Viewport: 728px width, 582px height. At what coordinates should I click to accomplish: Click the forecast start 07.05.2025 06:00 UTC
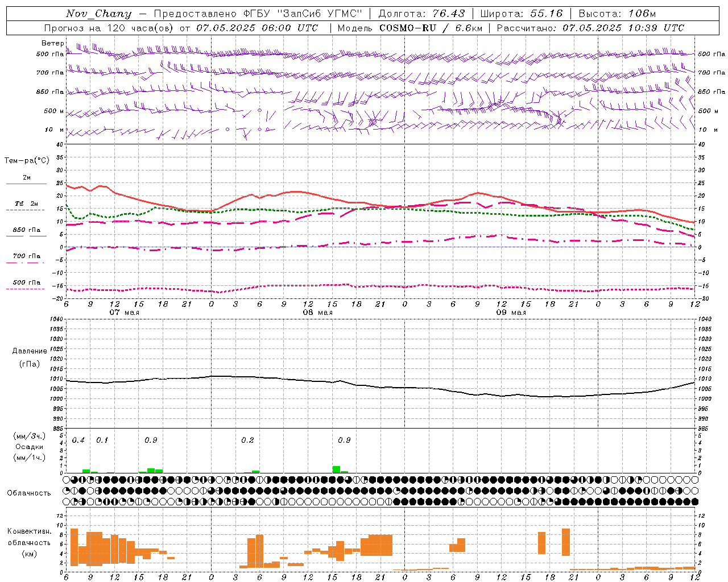point(257,28)
